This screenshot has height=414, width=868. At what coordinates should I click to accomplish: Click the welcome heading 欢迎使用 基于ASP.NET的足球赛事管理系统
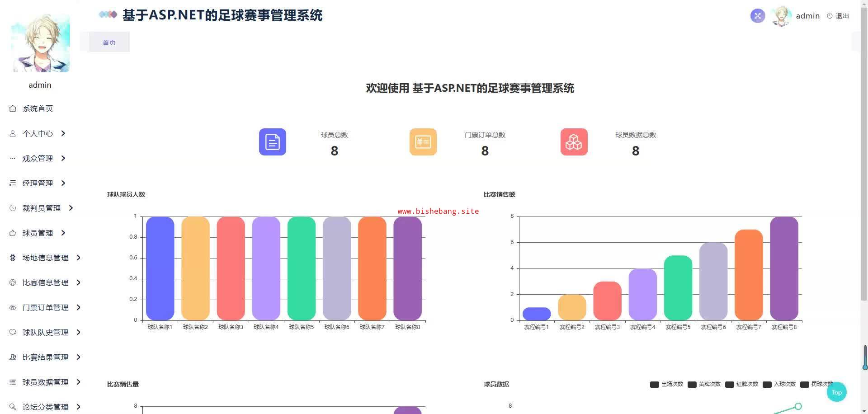470,88
